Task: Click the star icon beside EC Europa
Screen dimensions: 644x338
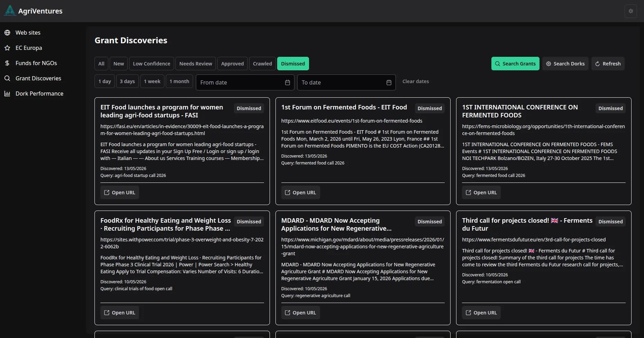Action: pos(7,48)
